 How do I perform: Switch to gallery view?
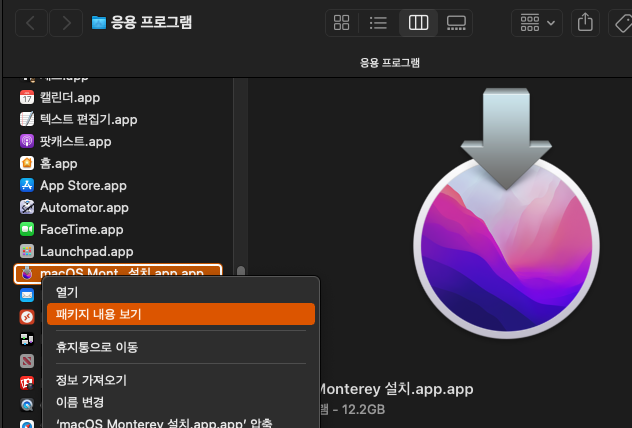pos(456,23)
